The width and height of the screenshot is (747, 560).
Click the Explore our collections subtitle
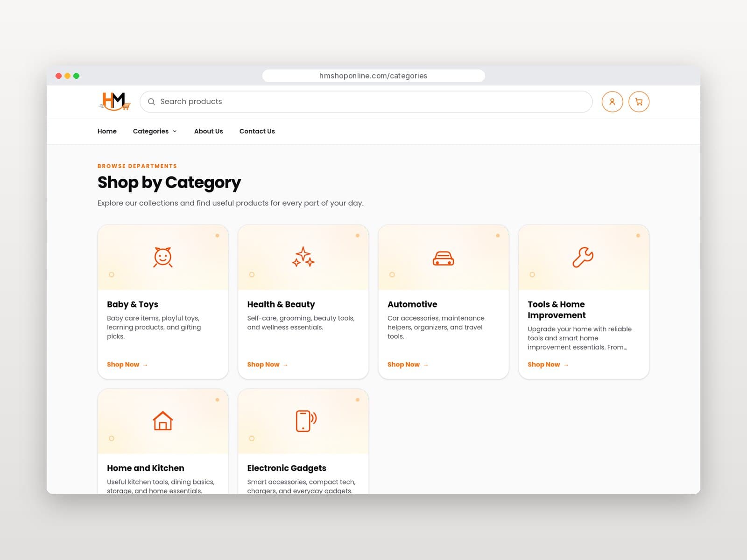pos(231,203)
